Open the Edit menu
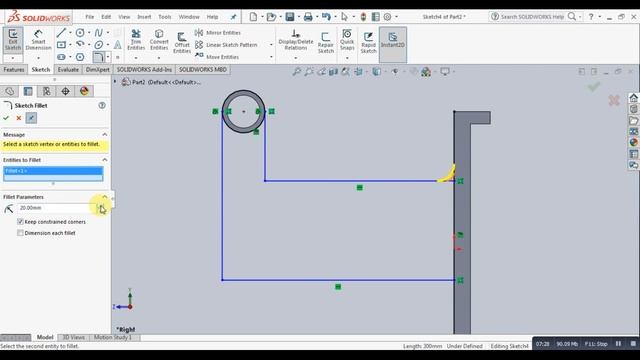This screenshot has height=360, width=640. coord(106,17)
